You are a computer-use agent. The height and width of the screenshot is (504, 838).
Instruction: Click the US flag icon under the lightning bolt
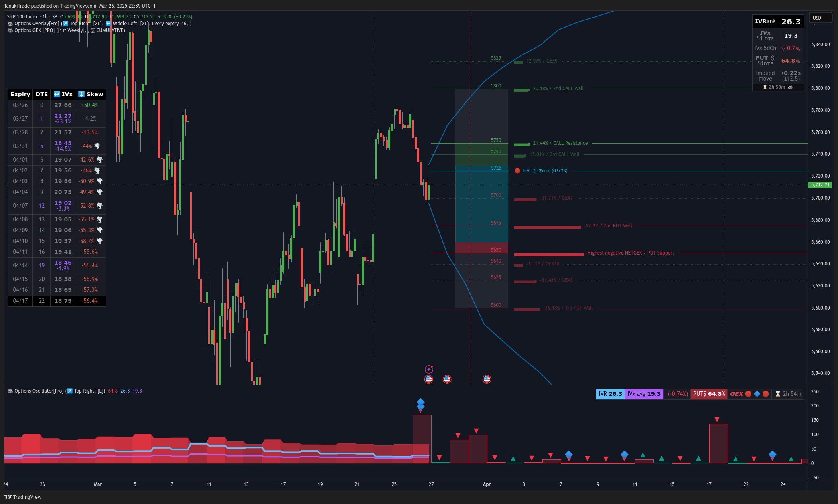click(x=429, y=379)
